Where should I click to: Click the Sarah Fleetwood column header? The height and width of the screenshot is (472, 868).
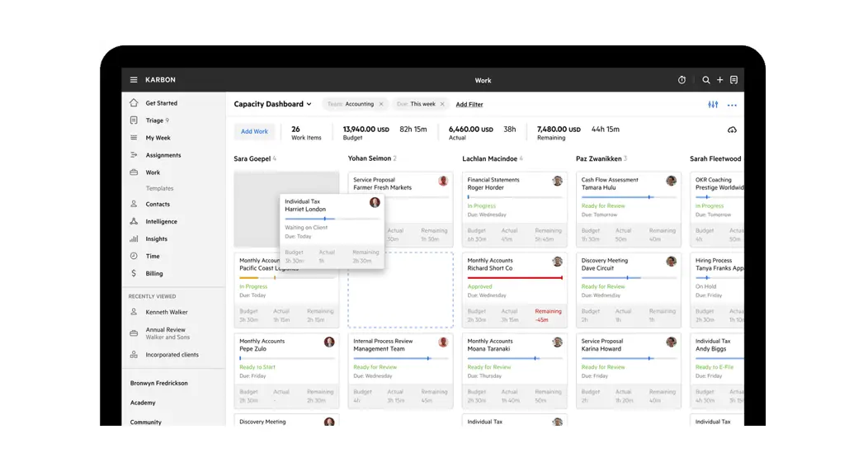coord(715,158)
